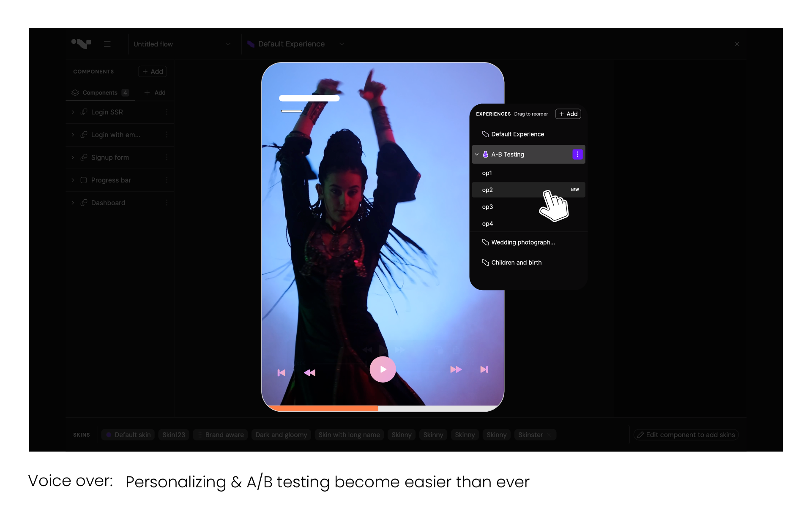Collapse the A-B Testing experience group
This screenshot has height=519, width=812.
pyautogui.click(x=477, y=155)
